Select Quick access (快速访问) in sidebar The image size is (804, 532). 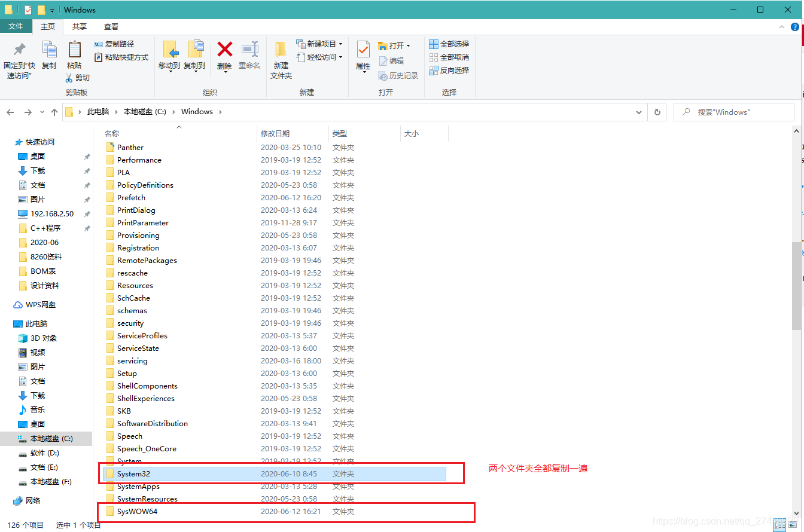coord(39,142)
